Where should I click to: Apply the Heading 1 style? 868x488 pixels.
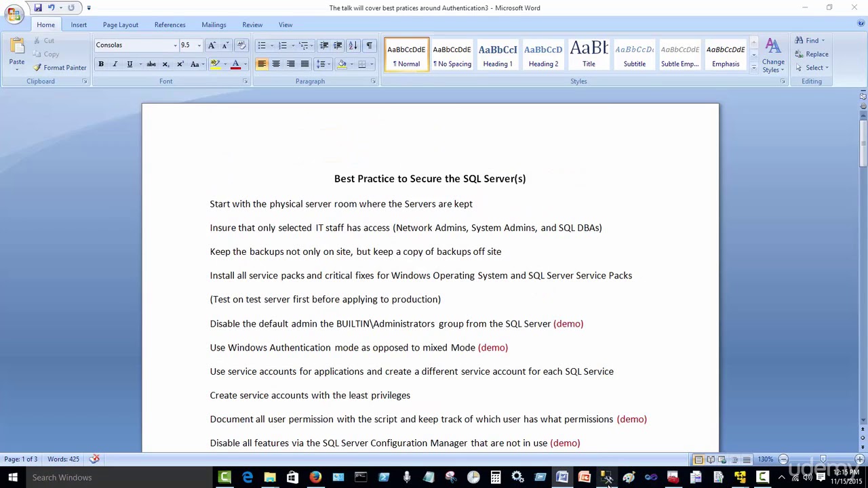(498, 55)
